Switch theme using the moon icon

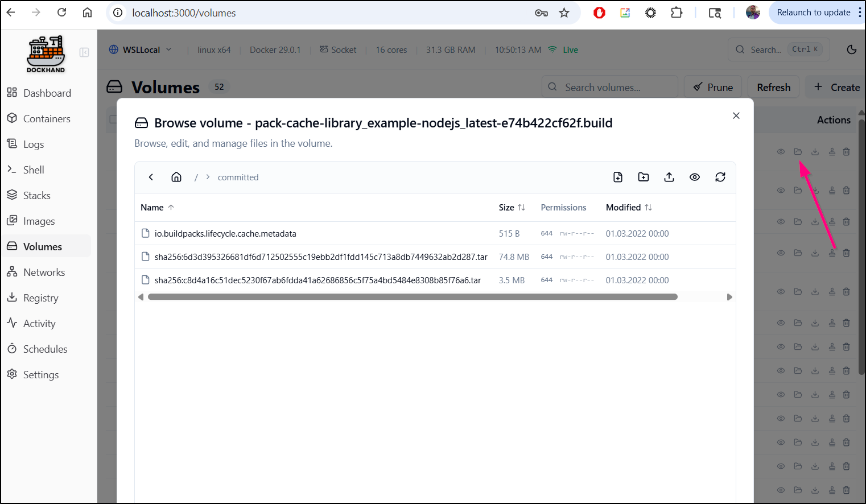click(852, 49)
